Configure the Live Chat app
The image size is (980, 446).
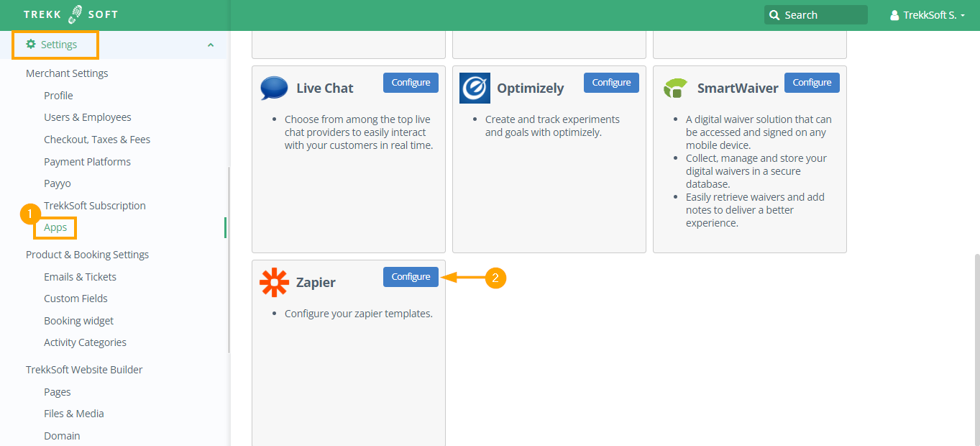(x=411, y=83)
